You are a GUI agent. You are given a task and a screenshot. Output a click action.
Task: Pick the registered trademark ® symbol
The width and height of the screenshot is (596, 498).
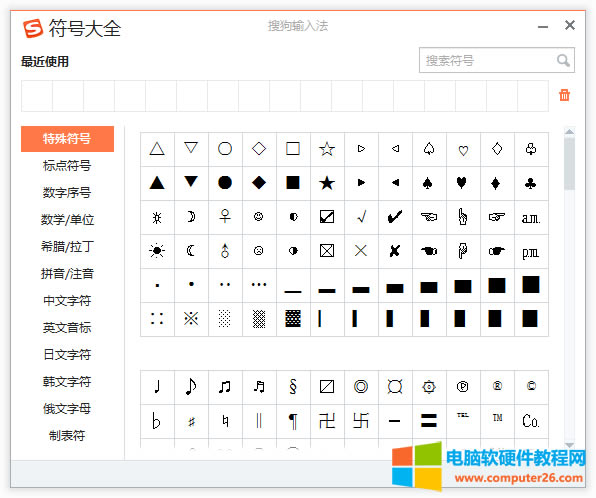click(497, 387)
